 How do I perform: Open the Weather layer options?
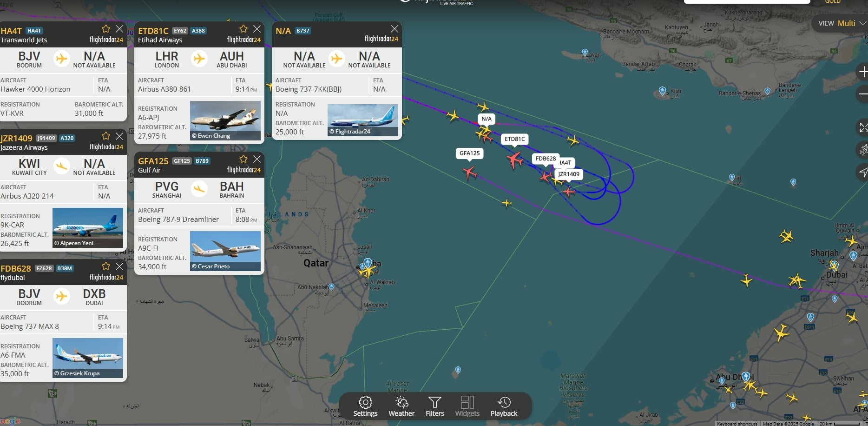(401, 406)
